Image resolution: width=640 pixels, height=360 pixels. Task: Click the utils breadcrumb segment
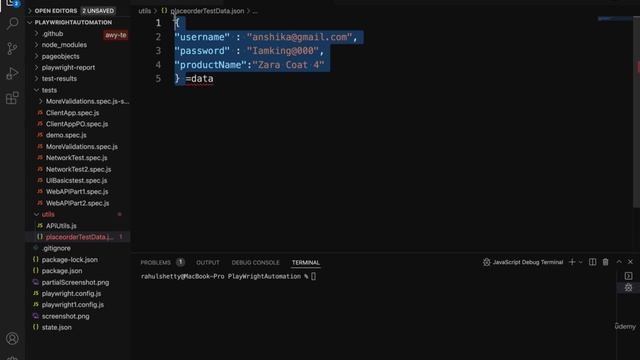pos(144,11)
